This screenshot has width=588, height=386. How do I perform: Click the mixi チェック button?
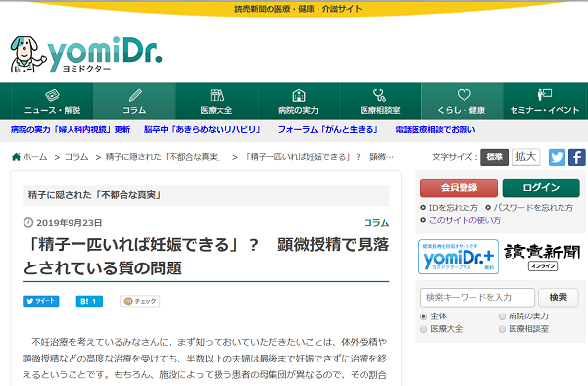140,301
